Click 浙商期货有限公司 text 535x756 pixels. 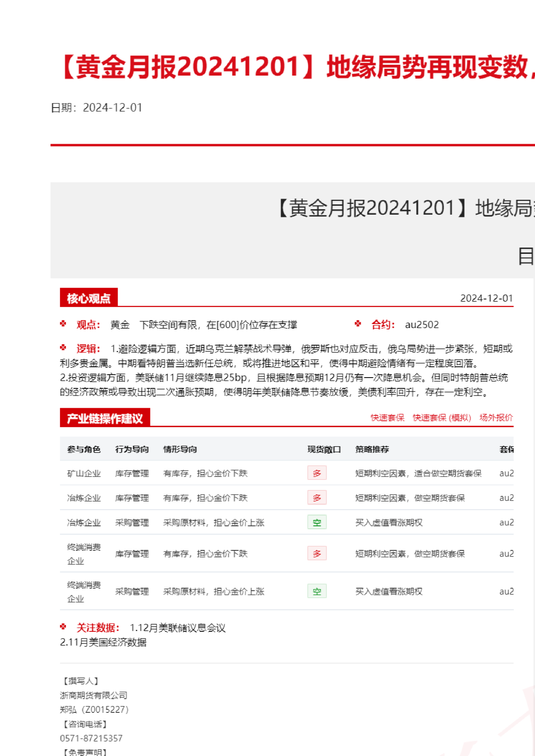(x=94, y=695)
